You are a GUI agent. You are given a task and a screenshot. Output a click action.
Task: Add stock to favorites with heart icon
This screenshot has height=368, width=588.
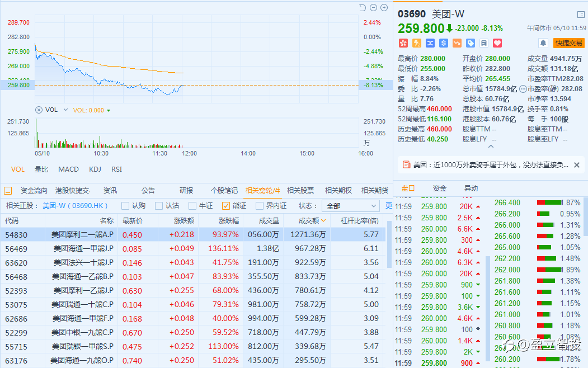497,43
